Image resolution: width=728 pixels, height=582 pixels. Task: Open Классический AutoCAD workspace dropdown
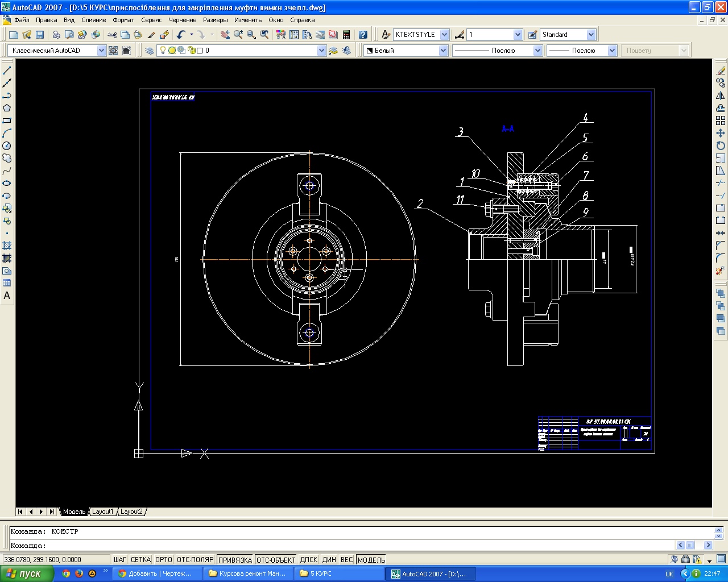click(101, 51)
